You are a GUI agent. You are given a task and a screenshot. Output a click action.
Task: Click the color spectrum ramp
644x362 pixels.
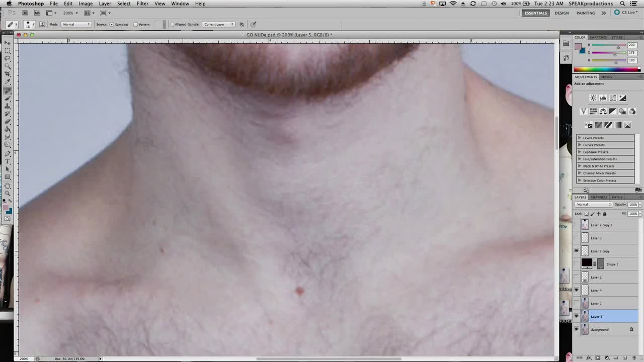pyautogui.click(x=607, y=69)
